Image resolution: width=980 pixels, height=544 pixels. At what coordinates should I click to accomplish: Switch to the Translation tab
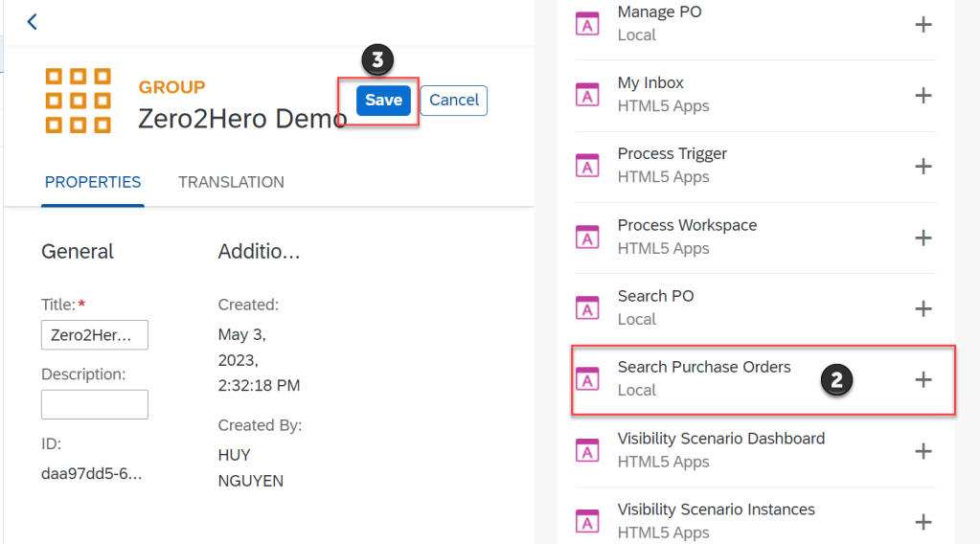click(x=231, y=182)
